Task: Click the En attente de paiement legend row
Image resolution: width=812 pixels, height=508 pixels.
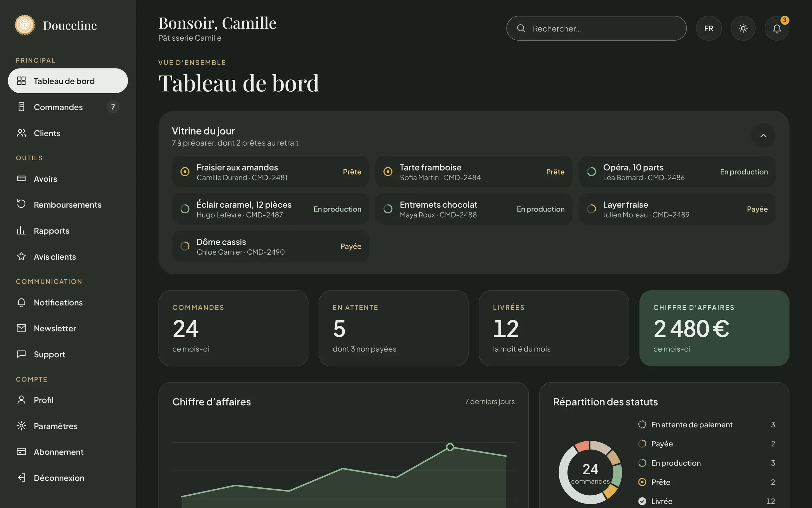Action: point(706,425)
